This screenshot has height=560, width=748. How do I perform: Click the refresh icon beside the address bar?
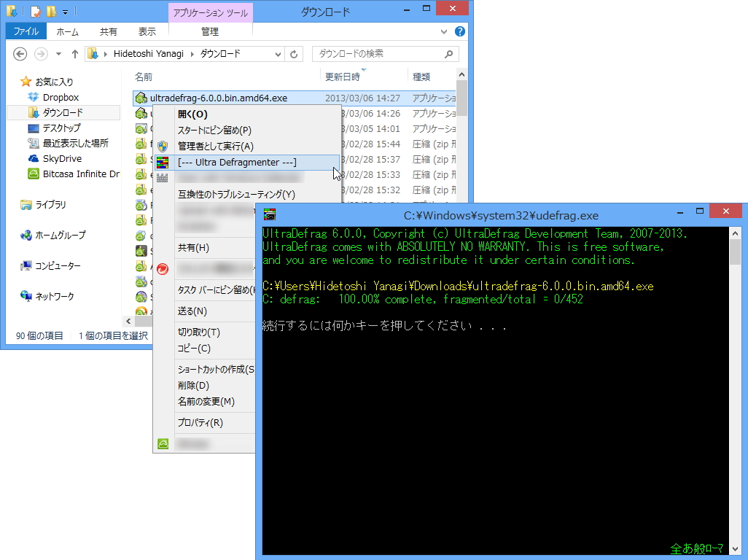pyautogui.click(x=295, y=53)
